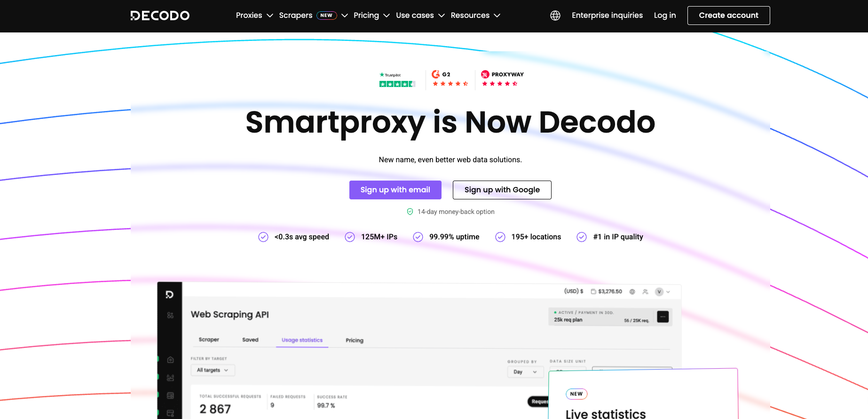Screen dimensions: 868x419
Task: Click the NEW badge above Live statistics
Action: (x=576, y=394)
